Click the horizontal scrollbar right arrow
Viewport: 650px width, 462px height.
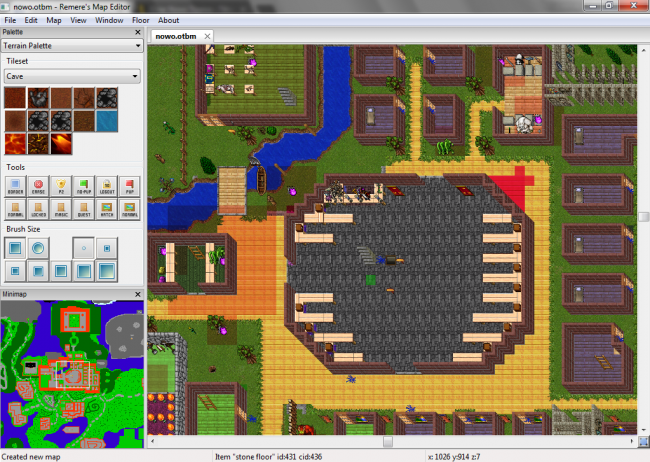632,441
